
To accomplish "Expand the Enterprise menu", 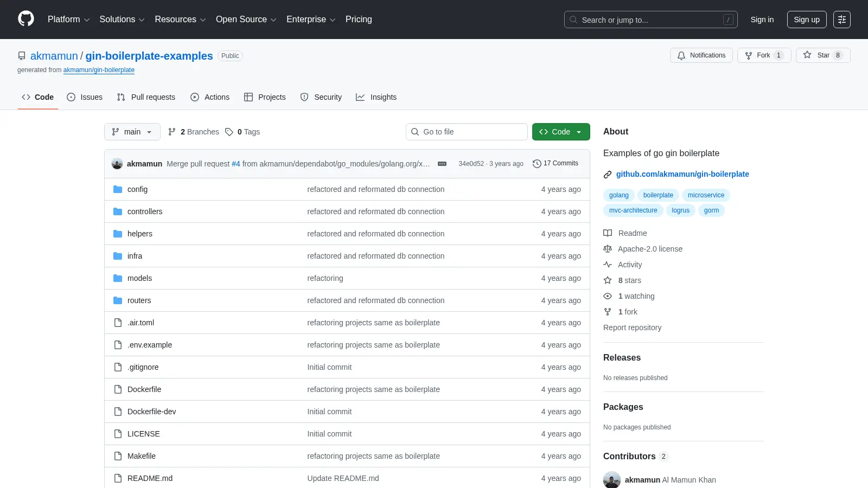I will coord(311,20).
